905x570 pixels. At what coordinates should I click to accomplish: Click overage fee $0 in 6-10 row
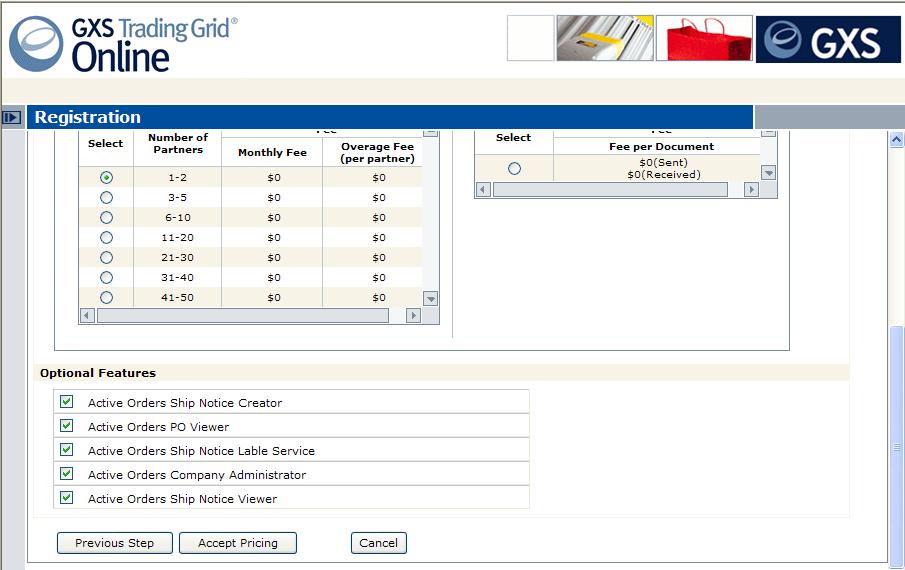tap(379, 218)
